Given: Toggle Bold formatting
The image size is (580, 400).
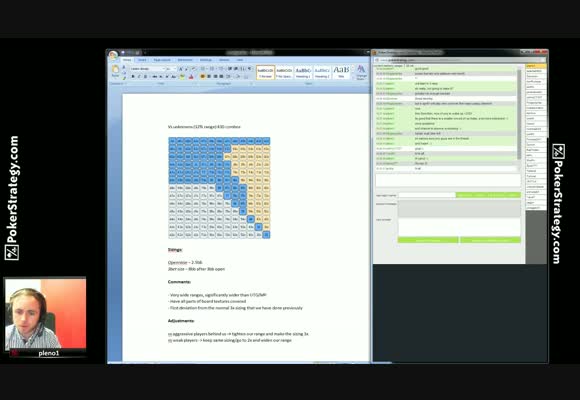Looking at the screenshot, I should click(x=133, y=77).
